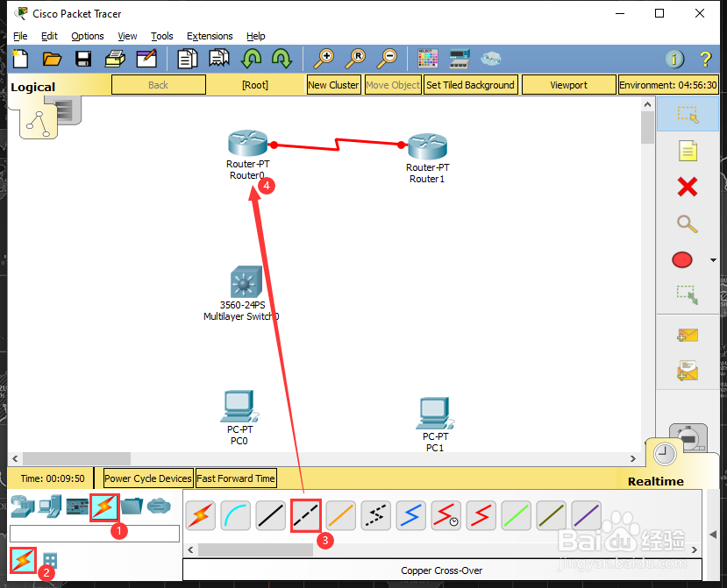This screenshot has height=588, width=727.
Task: Select the Miscellaneous folder category
Action: tap(132, 506)
